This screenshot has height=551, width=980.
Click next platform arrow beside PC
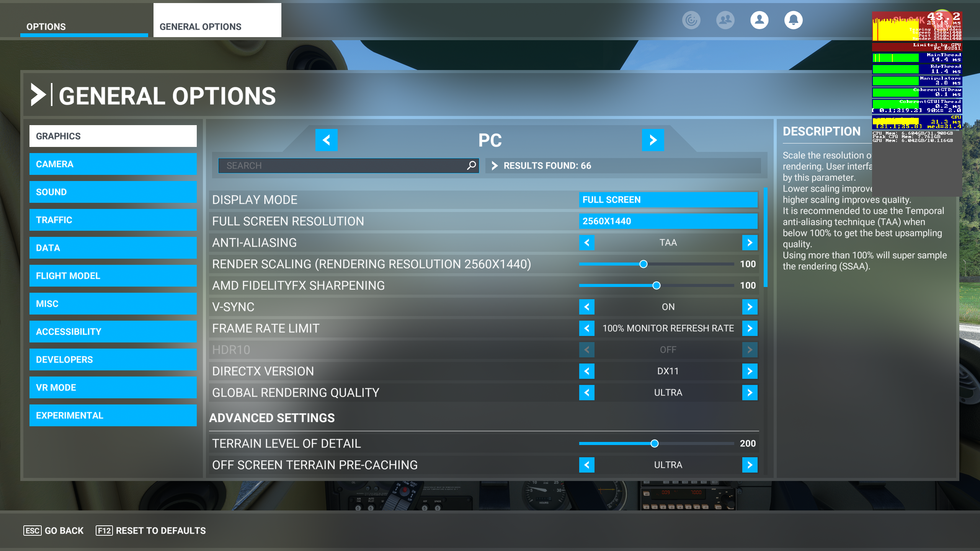click(653, 140)
